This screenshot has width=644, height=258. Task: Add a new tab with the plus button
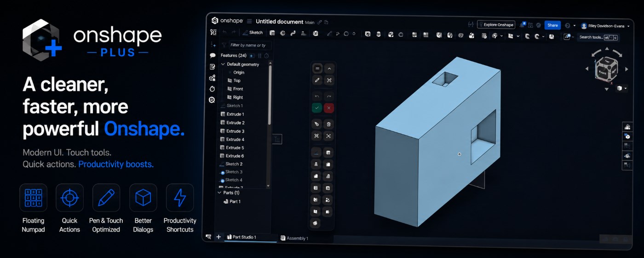pyautogui.click(x=218, y=237)
